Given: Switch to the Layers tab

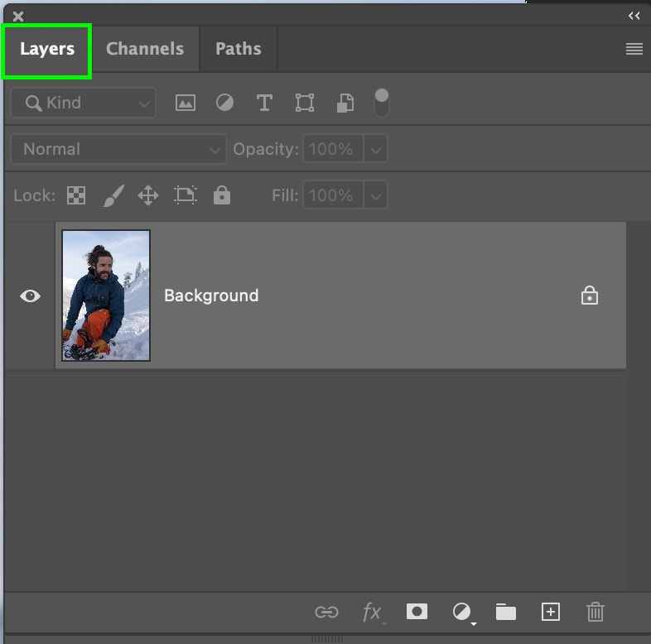Looking at the screenshot, I should (x=47, y=50).
